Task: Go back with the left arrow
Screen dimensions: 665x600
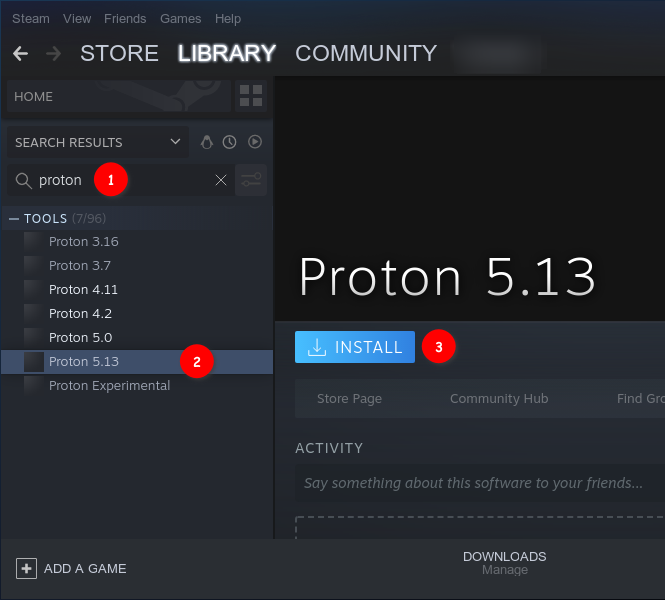Action: pos(20,53)
